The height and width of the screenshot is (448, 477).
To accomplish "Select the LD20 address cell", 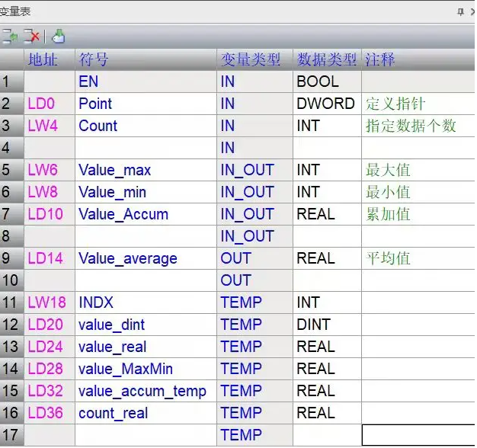I will pyautogui.click(x=50, y=325).
